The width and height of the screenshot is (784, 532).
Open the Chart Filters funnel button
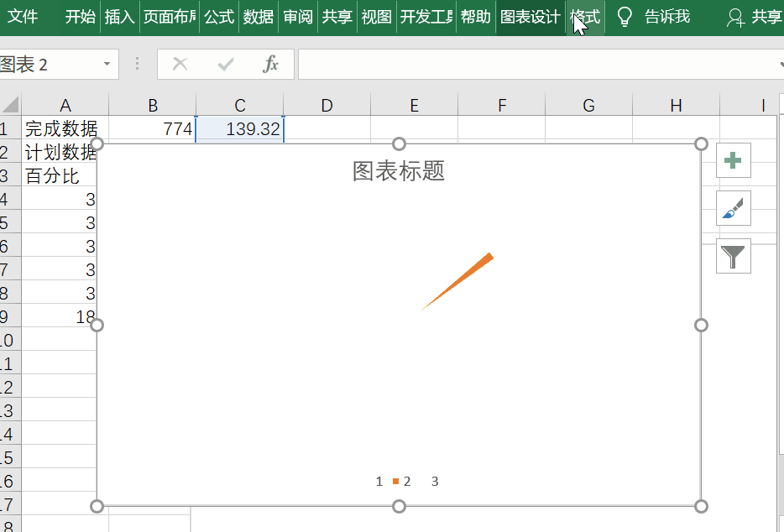(x=733, y=256)
